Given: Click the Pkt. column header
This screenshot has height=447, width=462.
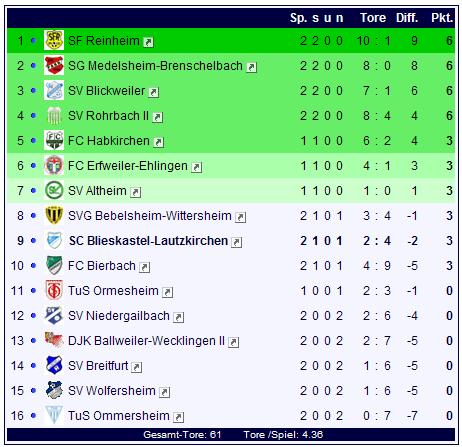Looking at the screenshot, I should (442, 18).
